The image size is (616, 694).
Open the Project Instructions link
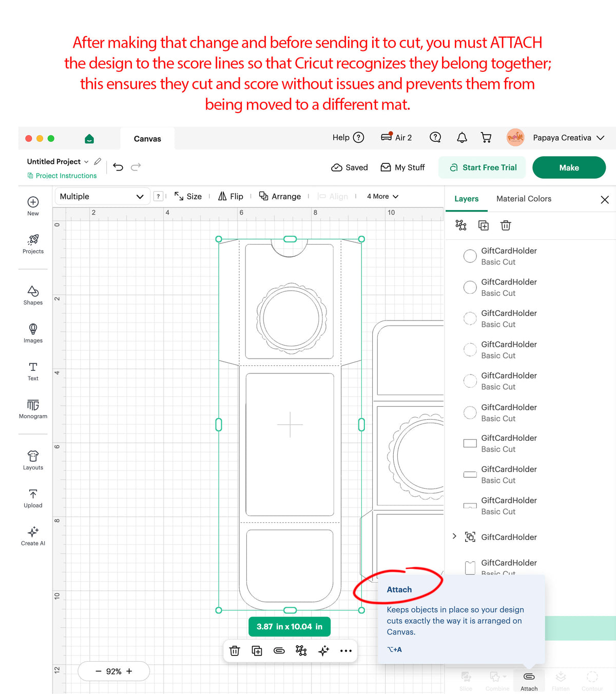(62, 176)
